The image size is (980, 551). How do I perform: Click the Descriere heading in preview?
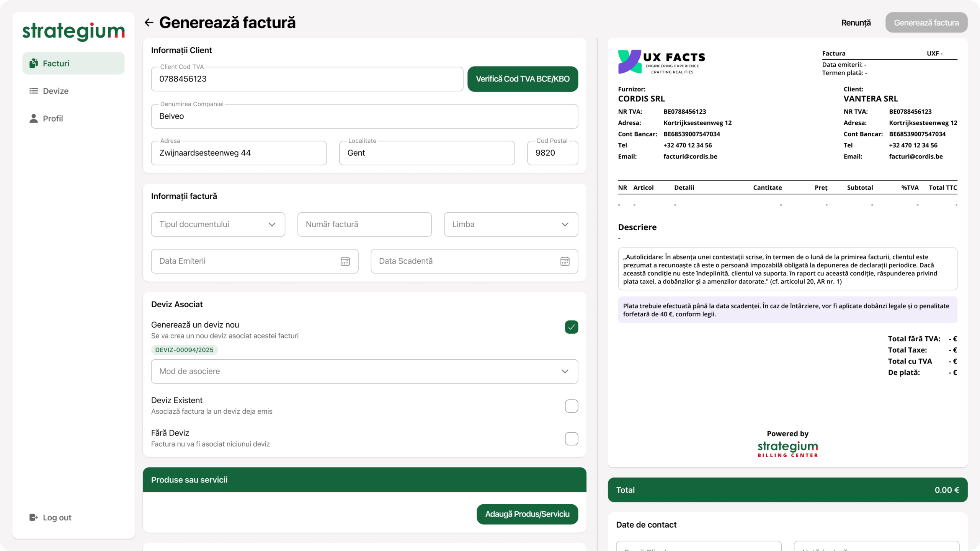point(637,227)
